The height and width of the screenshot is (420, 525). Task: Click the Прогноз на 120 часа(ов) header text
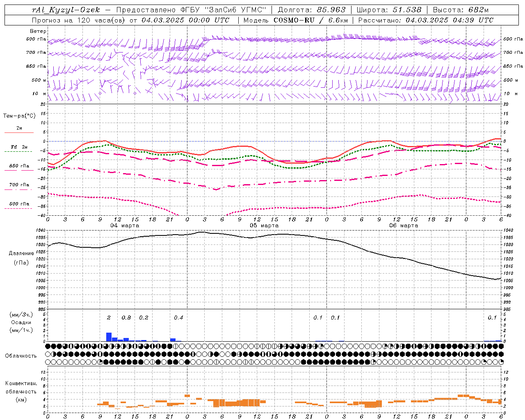79,20
